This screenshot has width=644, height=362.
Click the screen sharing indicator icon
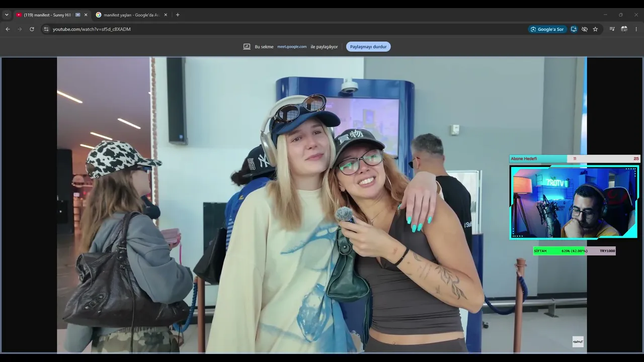pyautogui.click(x=247, y=47)
